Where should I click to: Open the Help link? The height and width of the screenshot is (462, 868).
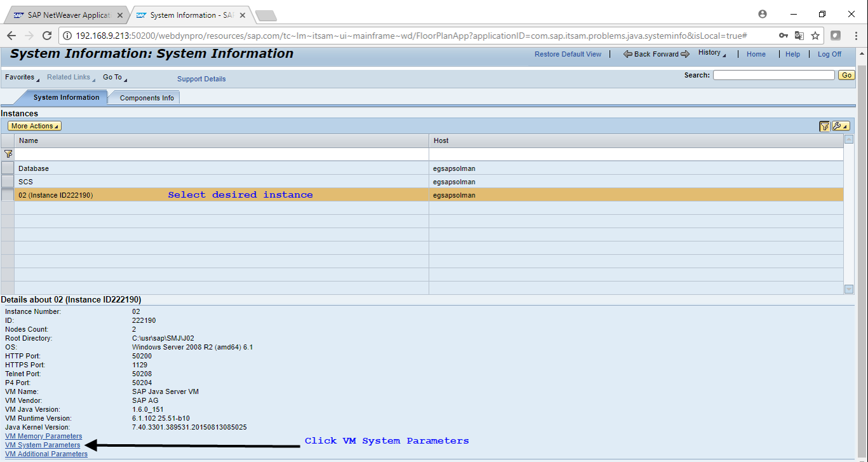click(792, 54)
